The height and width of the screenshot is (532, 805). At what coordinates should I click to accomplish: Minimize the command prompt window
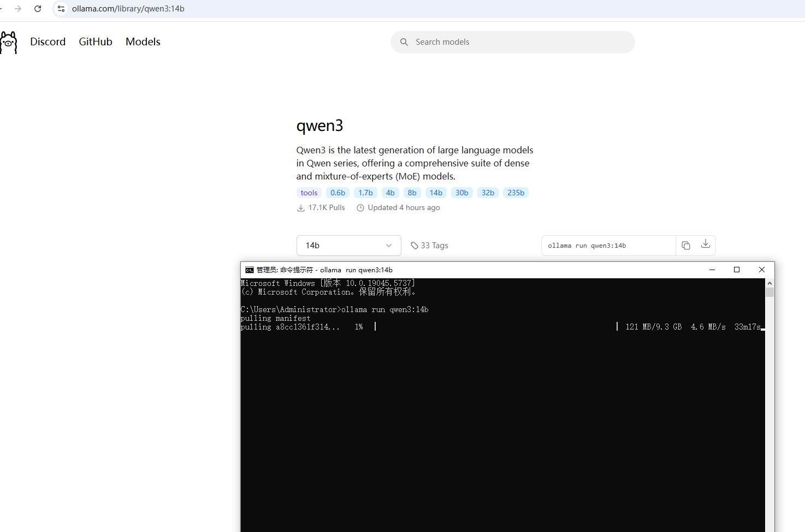click(712, 270)
